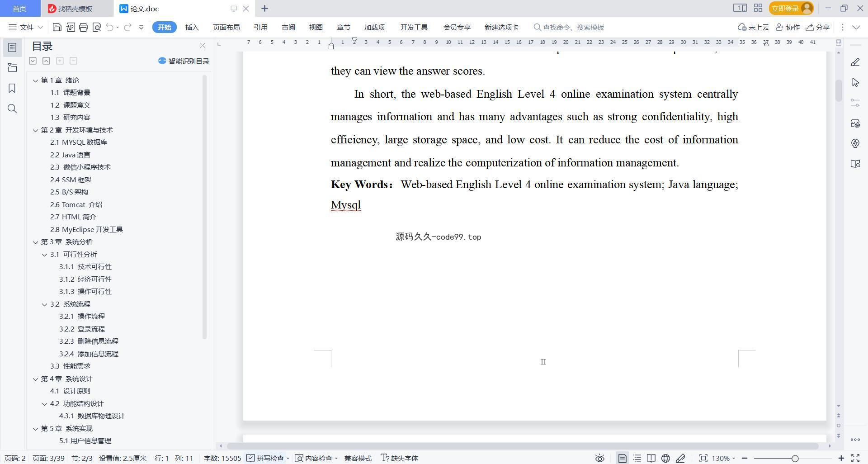This screenshot has width=868, height=464.
Task: Click the more options dots at right sidebar bottom
Action: 855,439
